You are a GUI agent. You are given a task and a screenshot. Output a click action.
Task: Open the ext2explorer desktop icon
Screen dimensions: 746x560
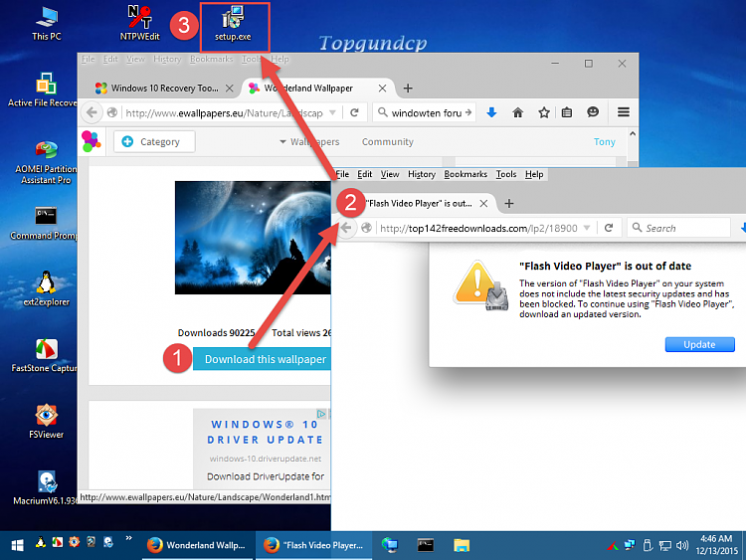tap(46, 288)
